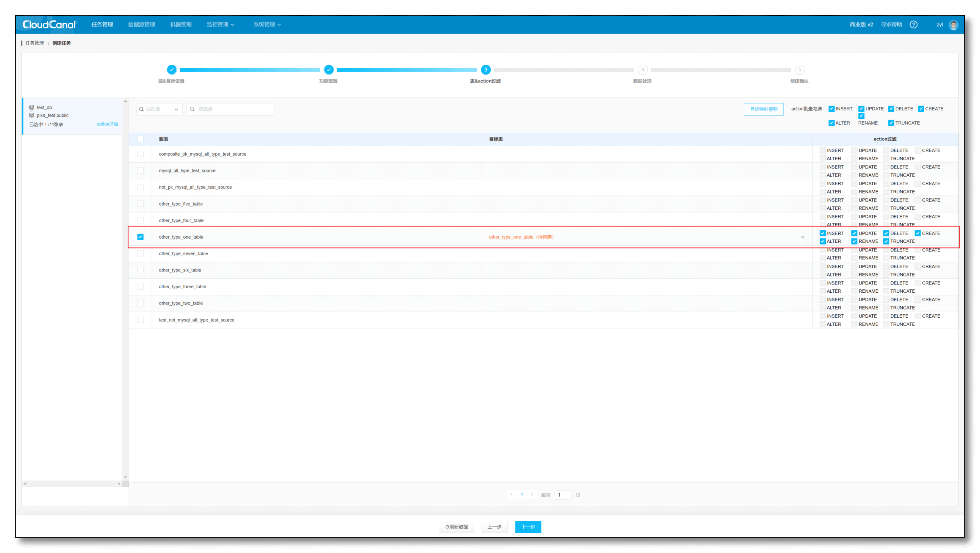Click the pika_test.public database icon
Image resolution: width=980 pixels, height=553 pixels.
[x=32, y=115]
